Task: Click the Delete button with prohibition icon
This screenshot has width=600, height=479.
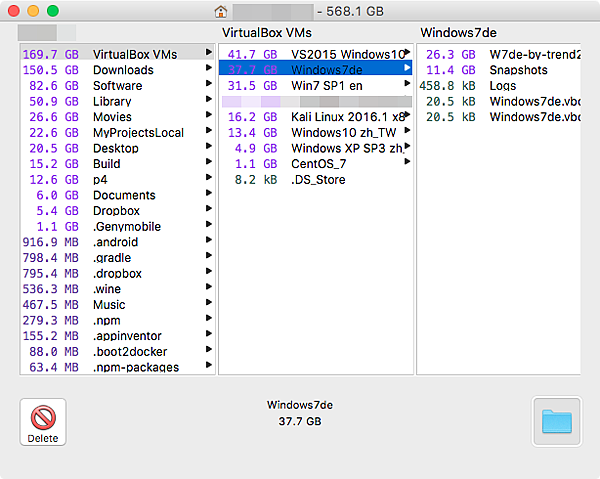Action: click(43, 422)
